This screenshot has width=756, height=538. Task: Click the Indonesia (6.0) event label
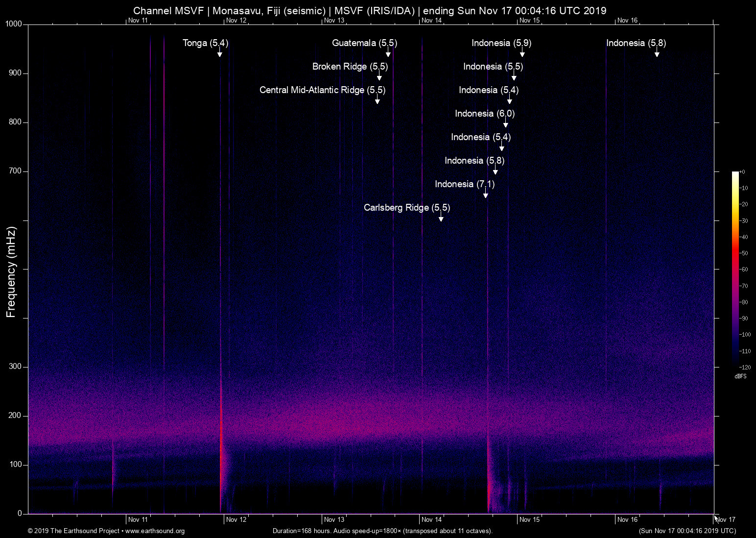click(485, 114)
